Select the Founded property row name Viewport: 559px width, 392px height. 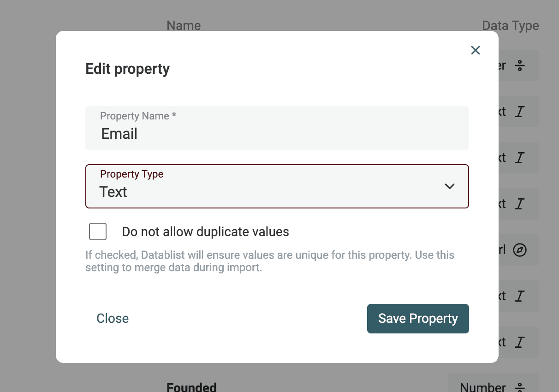[191, 387]
